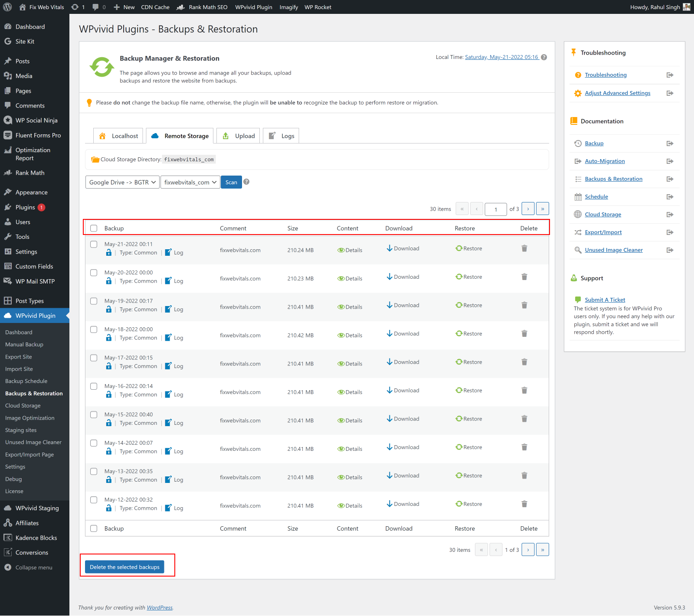Jump to last page with top double-arrow

pyautogui.click(x=543, y=209)
